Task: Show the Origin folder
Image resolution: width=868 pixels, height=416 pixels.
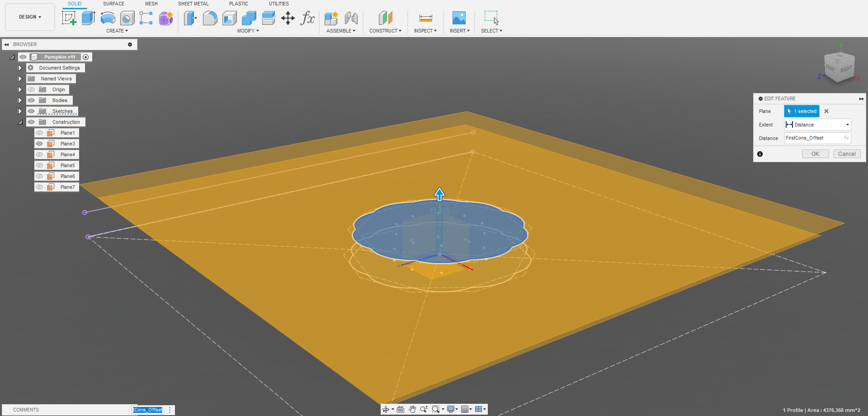Action: 31,89
